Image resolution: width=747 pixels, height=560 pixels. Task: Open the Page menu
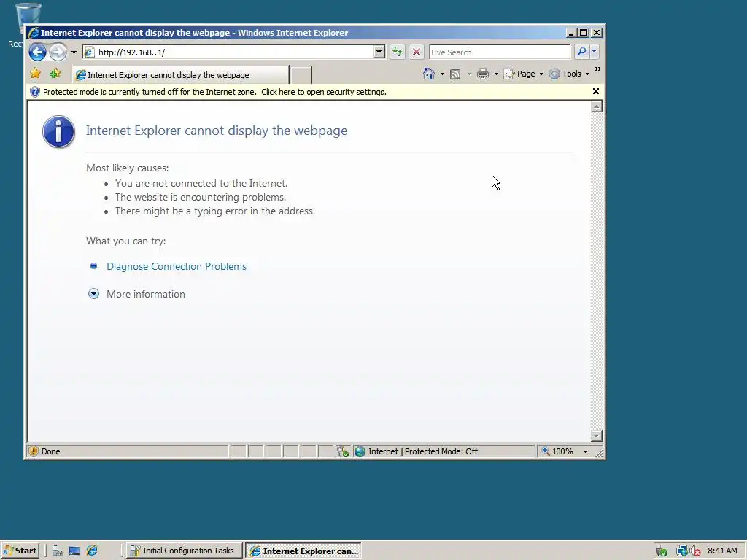click(x=524, y=74)
